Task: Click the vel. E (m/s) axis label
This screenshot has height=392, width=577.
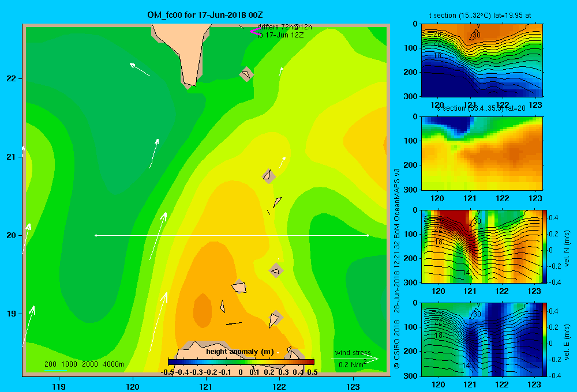Action: 567,341
